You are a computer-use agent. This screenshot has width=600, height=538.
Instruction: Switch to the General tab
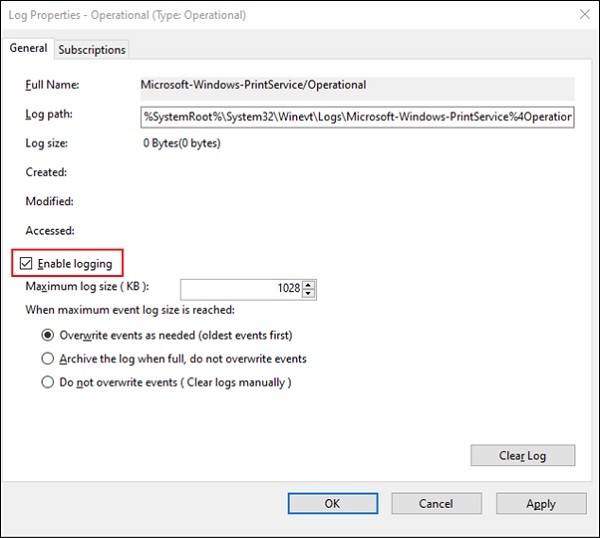[x=28, y=48]
